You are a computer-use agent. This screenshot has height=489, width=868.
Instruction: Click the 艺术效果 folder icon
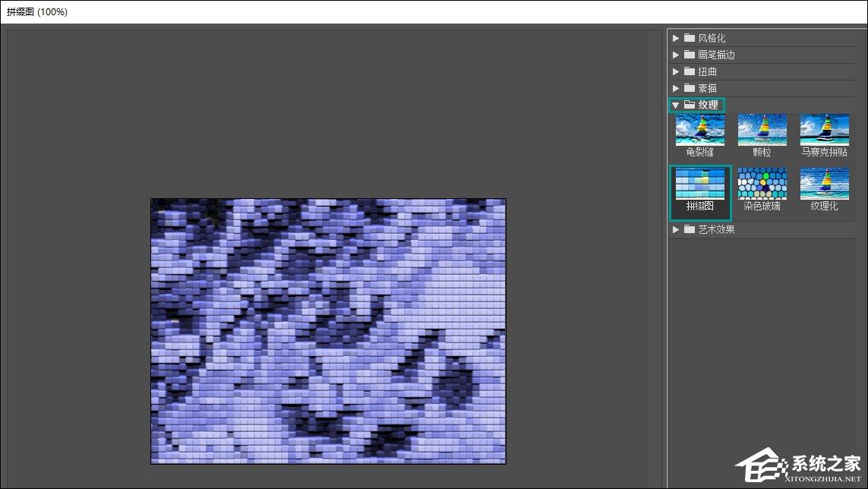click(x=690, y=229)
